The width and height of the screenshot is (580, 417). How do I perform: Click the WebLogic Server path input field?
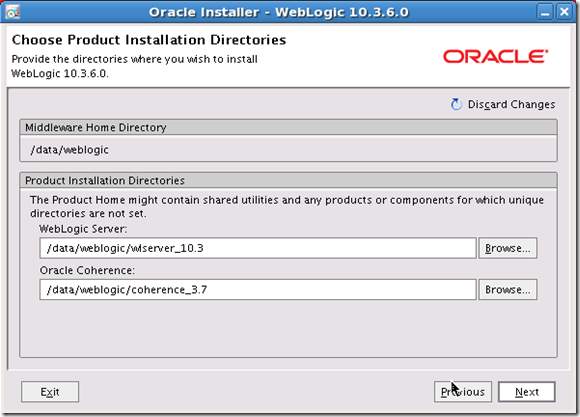tap(258, 248)
